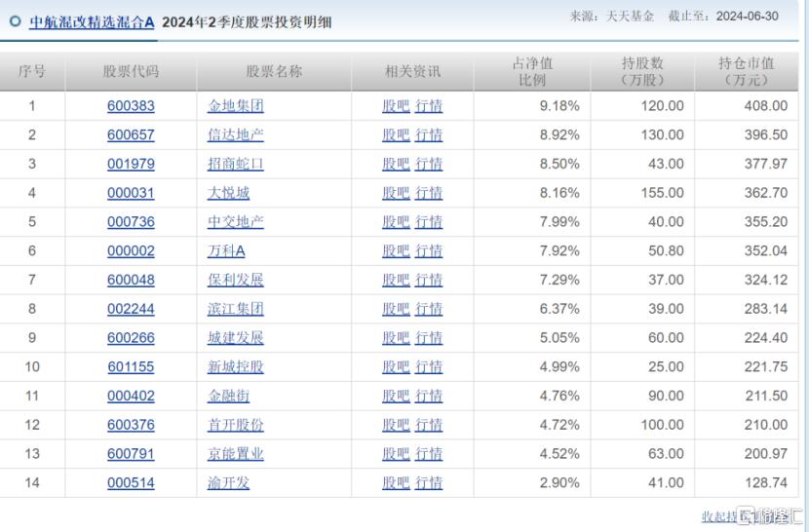View 行情 quotes for 新城控股
Viewport: 809px width, 532px height.
429,366
